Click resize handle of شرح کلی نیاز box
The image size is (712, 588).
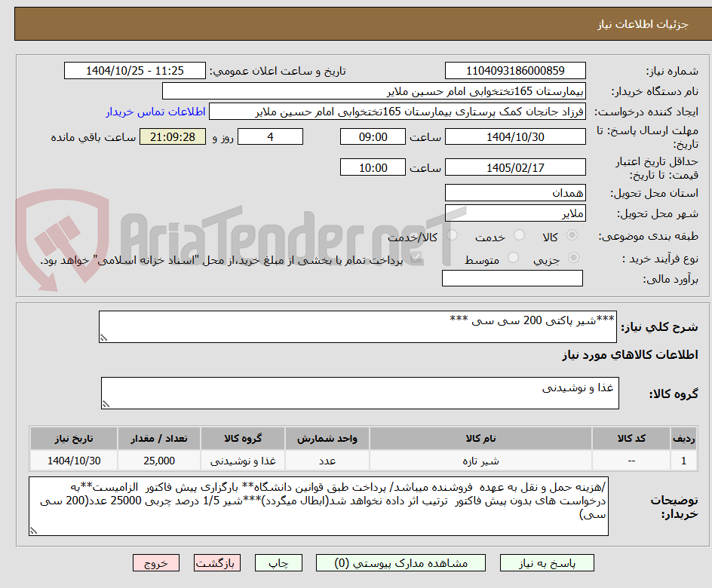pyautogui.click(x=103, y=338)
